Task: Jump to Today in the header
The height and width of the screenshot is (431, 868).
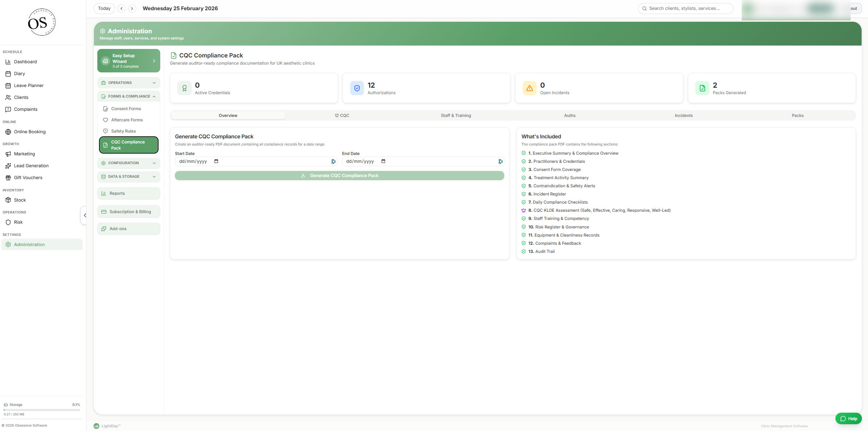Action: [x=104, y=8]
